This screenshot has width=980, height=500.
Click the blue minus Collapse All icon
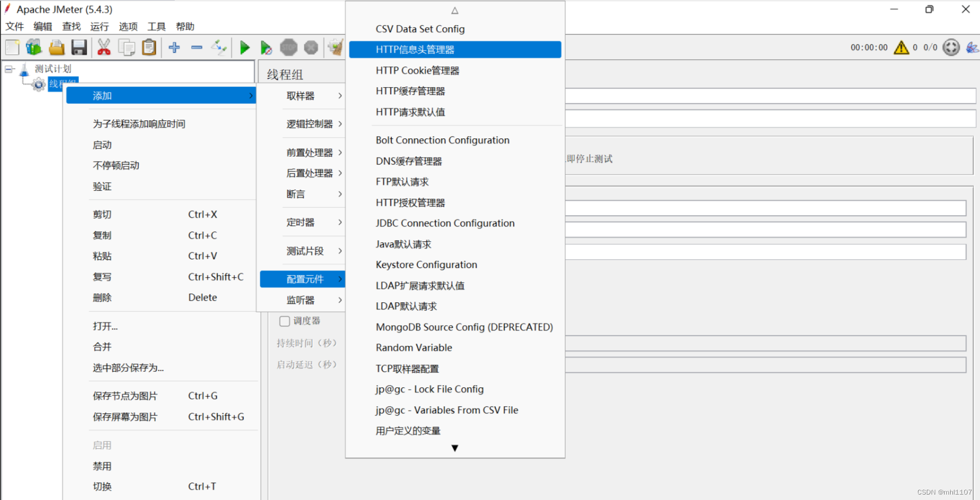(x=197, y=48)
